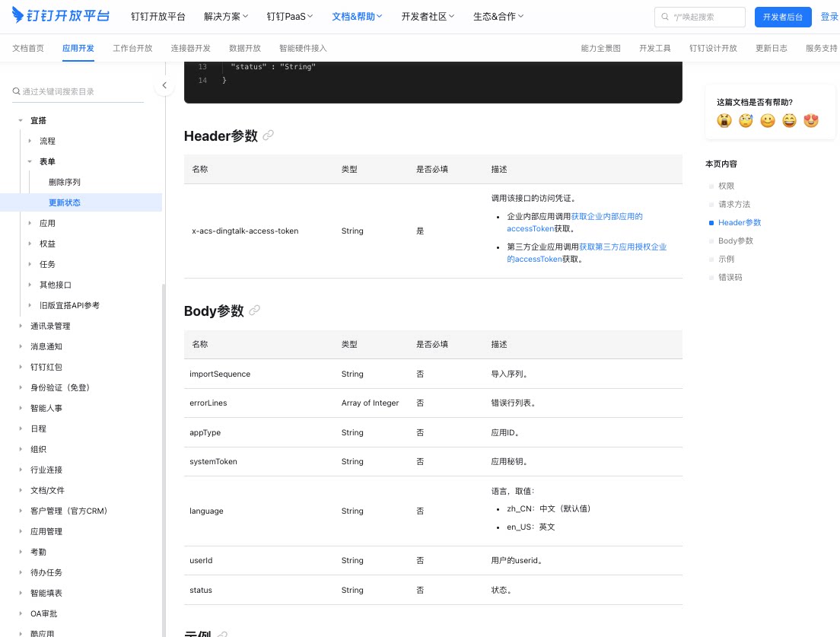Rate document with the dizzy face emoji
Screen dimensions: 840x637
pos(746,120)
